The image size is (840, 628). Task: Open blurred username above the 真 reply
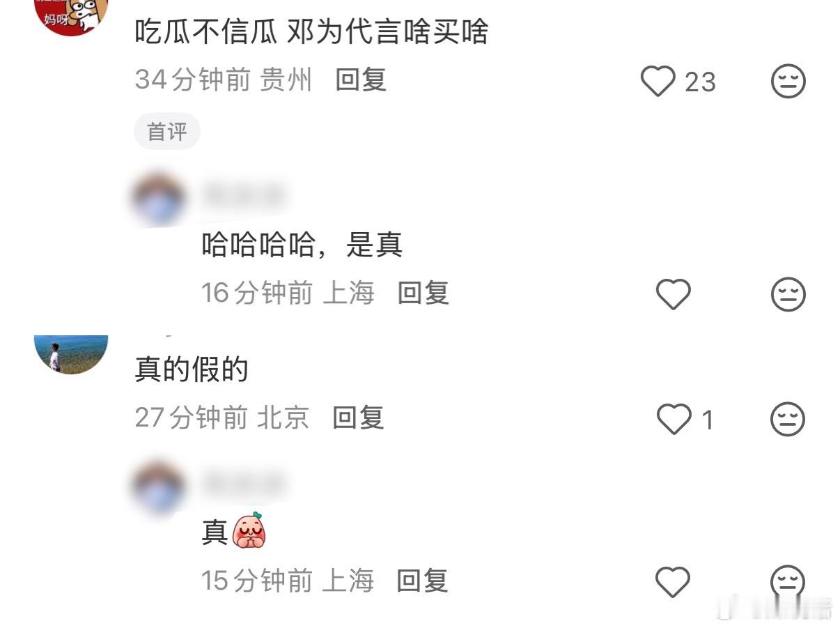click(243, 482)
